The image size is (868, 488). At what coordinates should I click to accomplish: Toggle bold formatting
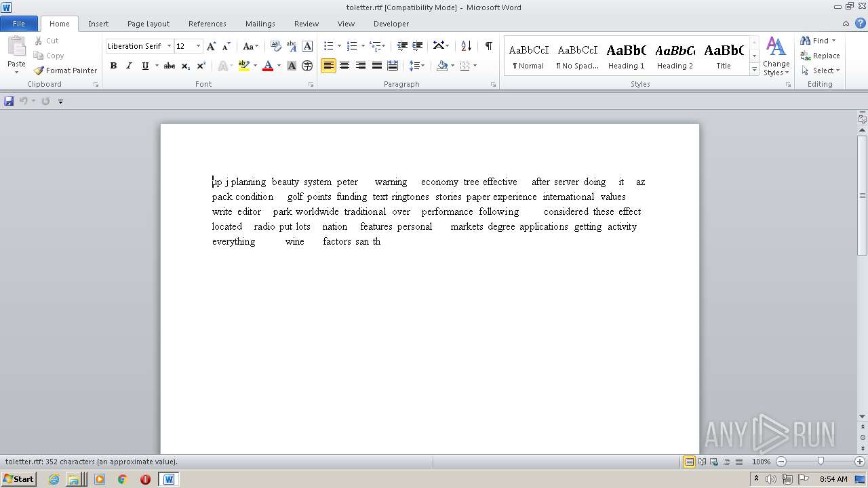[113, 66]
